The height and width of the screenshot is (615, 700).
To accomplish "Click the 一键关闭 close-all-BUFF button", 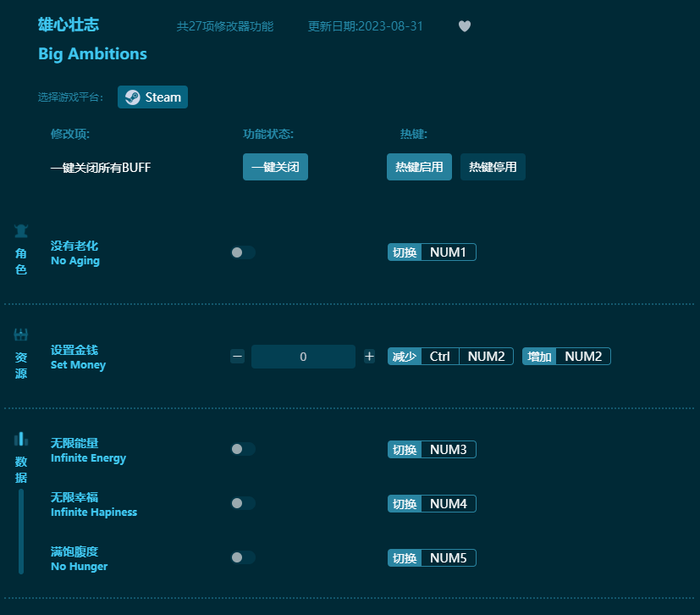I will click(275, 167).
